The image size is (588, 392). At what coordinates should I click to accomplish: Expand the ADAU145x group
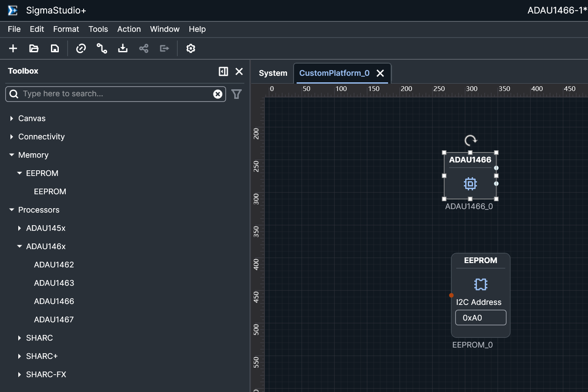[x=20, y=228]
